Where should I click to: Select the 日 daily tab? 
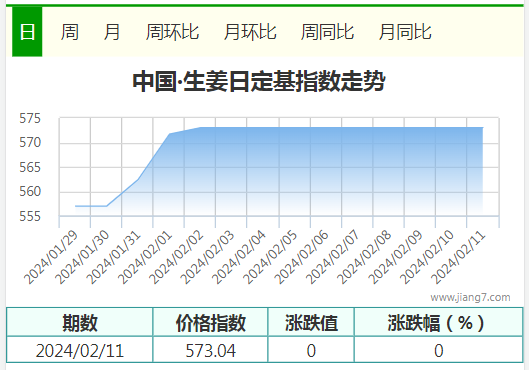[27, 32]
